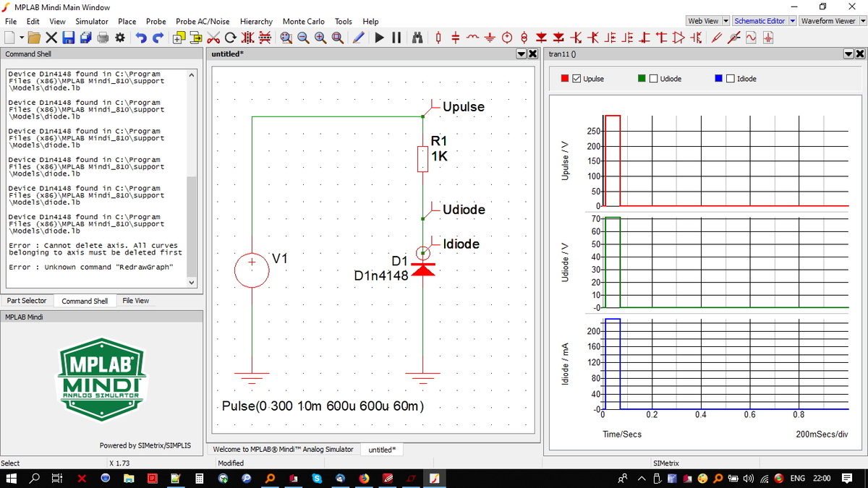Select the untitled* tab below the schematic

[382, 450]
